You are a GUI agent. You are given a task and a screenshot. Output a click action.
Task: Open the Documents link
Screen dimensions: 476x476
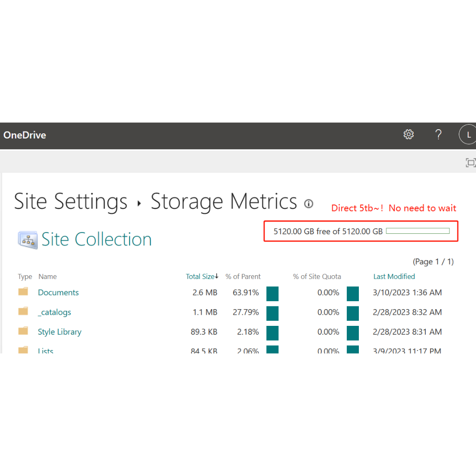point(58,292)
